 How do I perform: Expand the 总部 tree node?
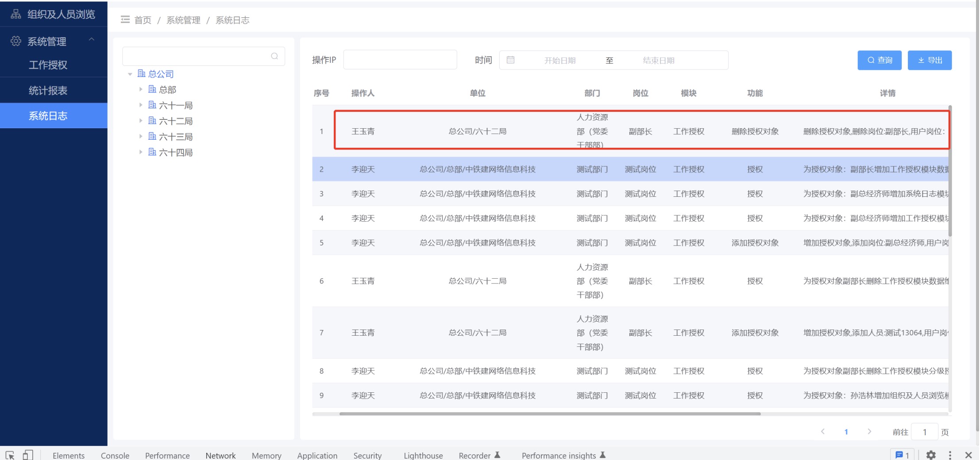(141, 89)
